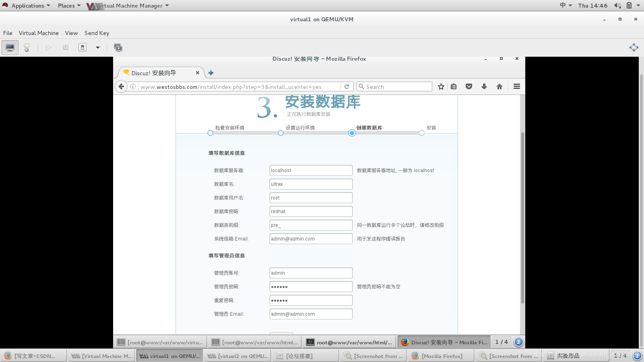The image size is (644, 362).
Task: Open Virtual Machine Manager app menu
Action: click(x=128, y=6)
